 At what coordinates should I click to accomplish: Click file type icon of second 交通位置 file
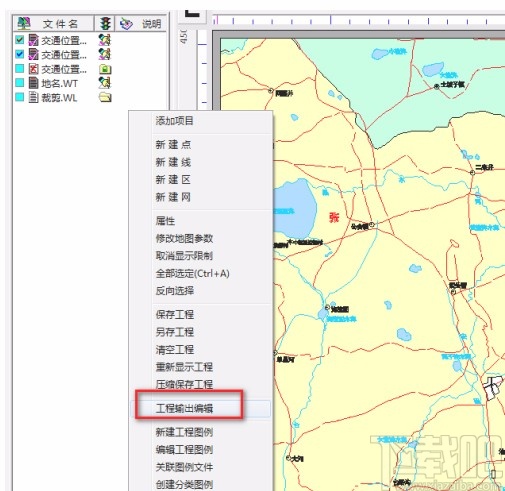(33, 54)
